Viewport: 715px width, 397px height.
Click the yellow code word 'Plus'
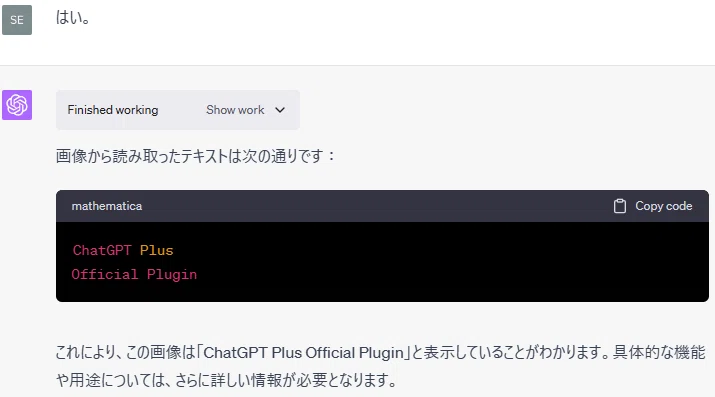click(156, 250)
